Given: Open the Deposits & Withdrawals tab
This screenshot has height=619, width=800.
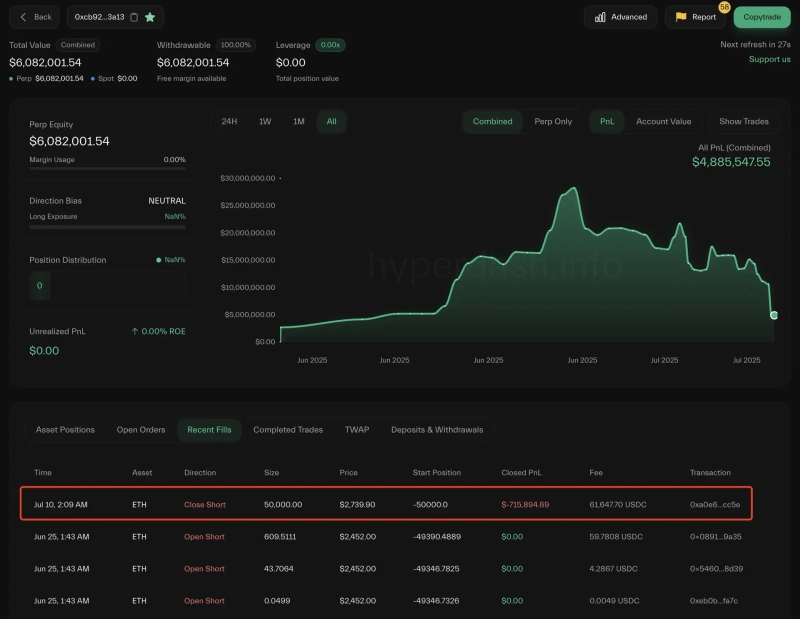Looking at the screenshot, I should point(437,430).
